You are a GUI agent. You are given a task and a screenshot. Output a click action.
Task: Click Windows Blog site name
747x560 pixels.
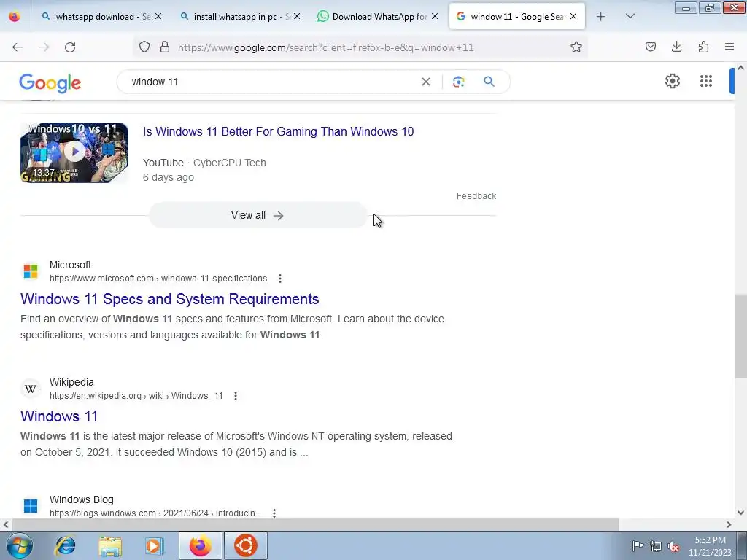tap(82, 499)
